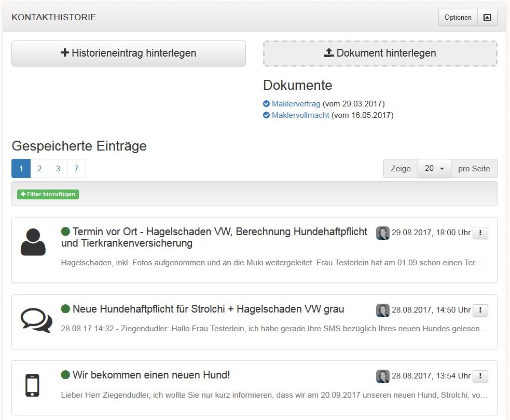Click the Gespeicherte Einträge heading
Viewport: 510px width, 420px height.
[x=79, y=146]
